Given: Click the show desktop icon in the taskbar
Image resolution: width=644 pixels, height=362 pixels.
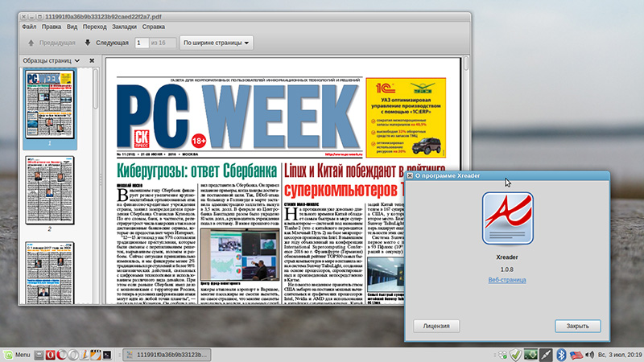Looking at the screenshot, I should tap(39, 355).
